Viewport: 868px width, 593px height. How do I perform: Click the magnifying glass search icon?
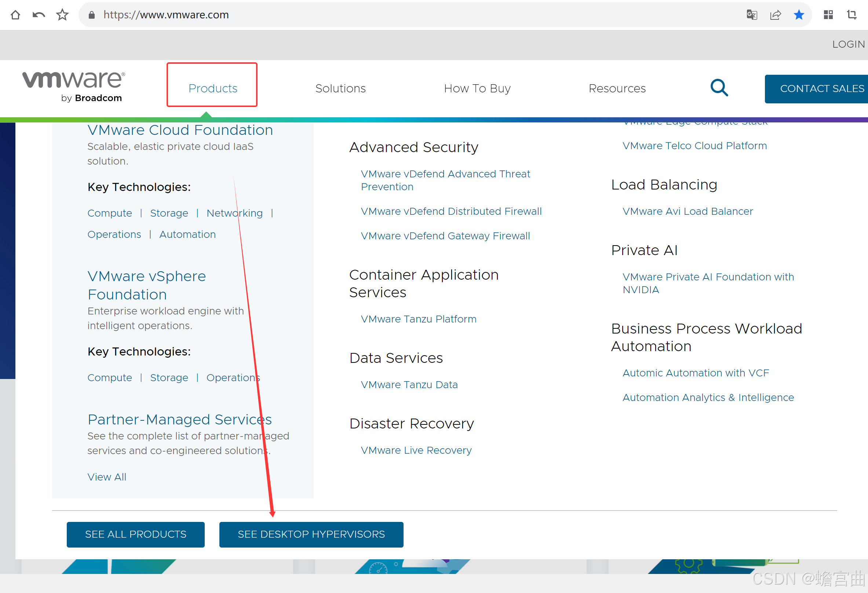719,88
